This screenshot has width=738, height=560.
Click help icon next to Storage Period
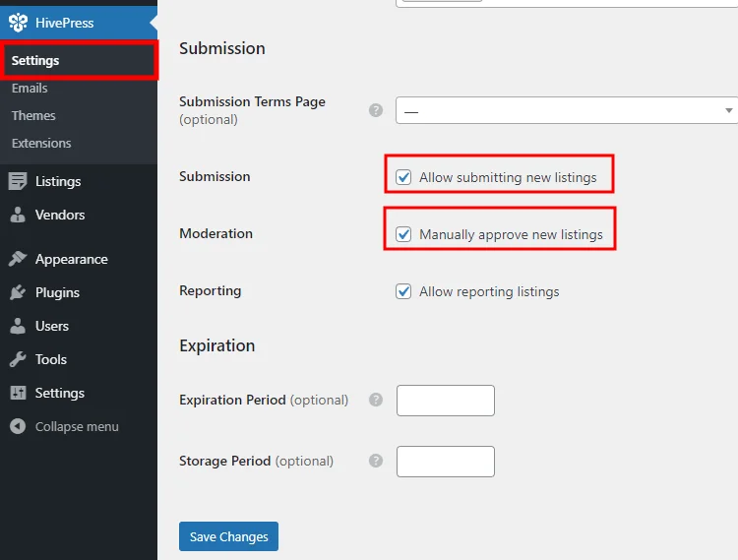tap(376, 461)
